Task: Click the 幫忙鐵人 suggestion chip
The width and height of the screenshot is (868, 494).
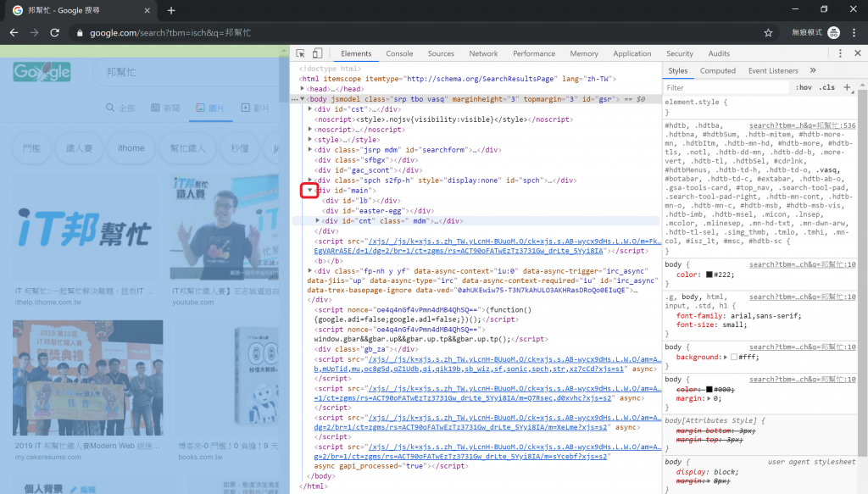Action: coord(187,148)
